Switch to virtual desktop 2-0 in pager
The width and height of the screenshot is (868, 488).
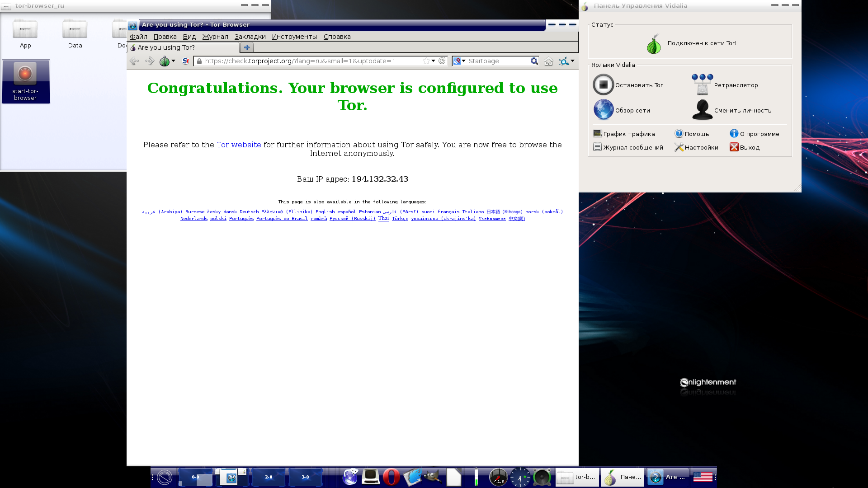point(269,477)
